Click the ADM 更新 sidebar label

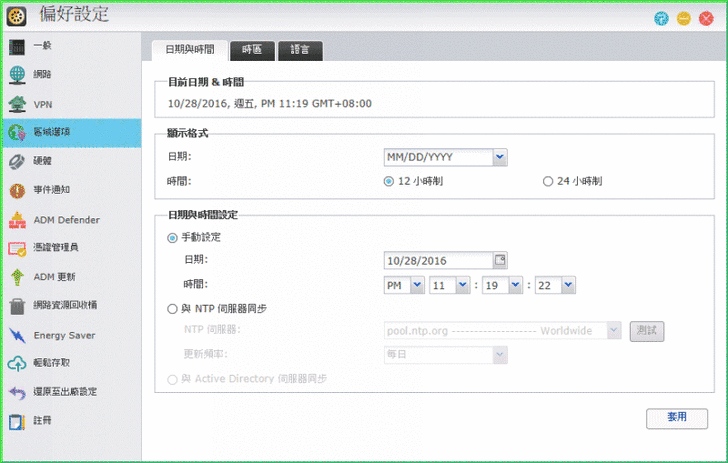pos(54,277)
